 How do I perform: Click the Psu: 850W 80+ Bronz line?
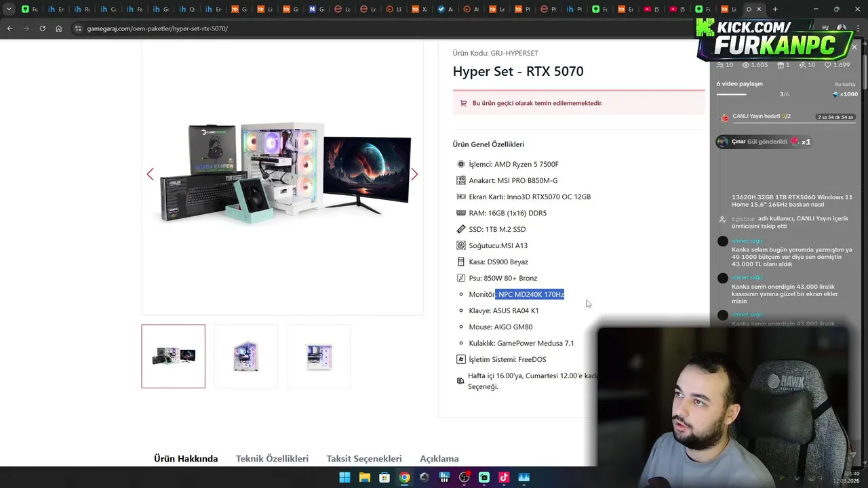pos(502,278)
